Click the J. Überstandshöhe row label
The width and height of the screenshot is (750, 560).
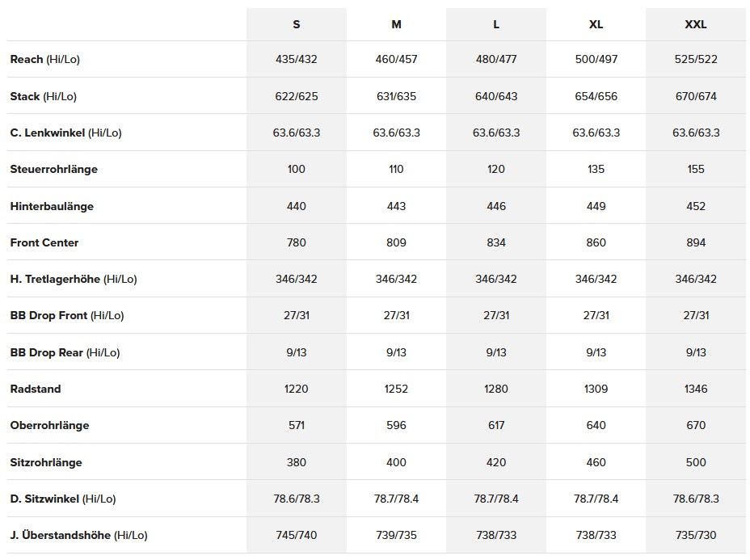[x=78, y=535]
